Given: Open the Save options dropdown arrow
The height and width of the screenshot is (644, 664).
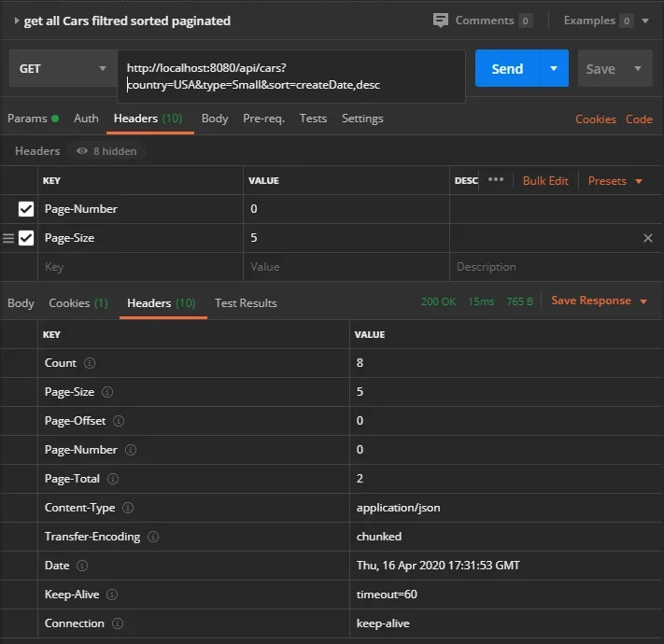Looking at the screenshot, I should click(x=638, y=68).
